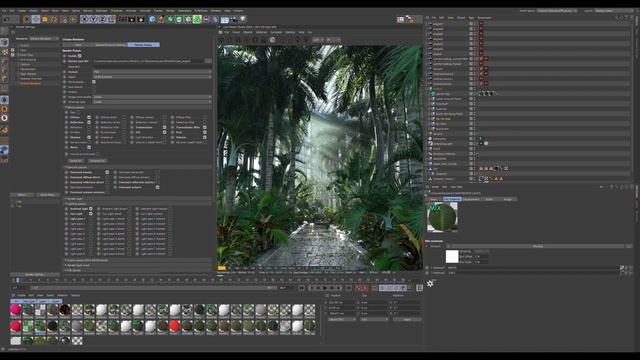Open Edit Render Settings clapperboard icon

tap(140, 19)
